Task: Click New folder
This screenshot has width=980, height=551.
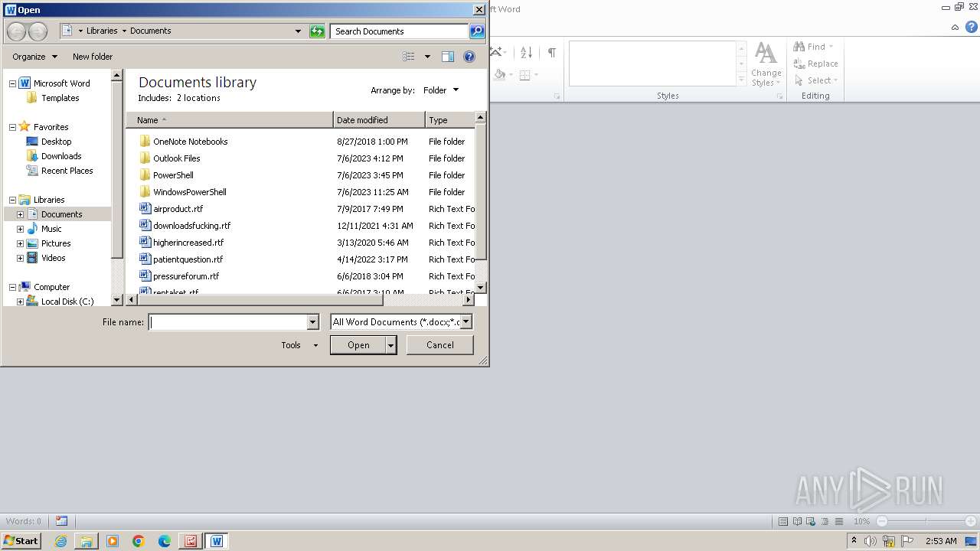Action: (93, 57)
